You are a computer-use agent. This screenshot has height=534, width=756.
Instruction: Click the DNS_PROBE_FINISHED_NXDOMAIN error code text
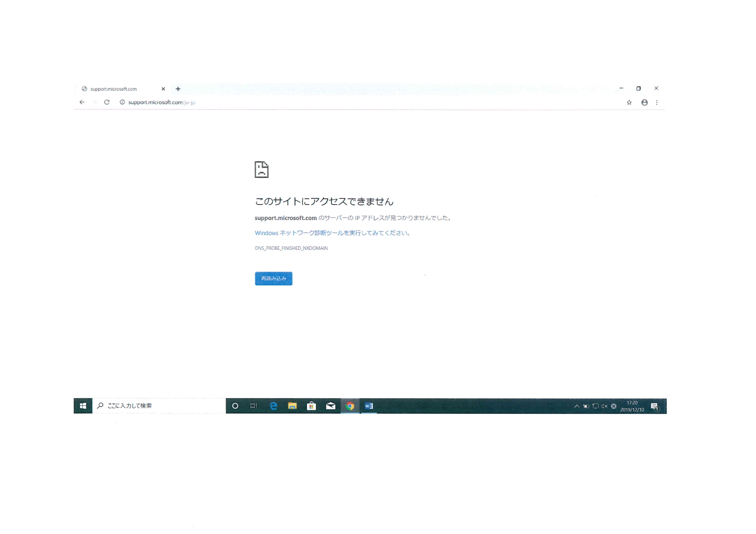[x=291, y=248]
